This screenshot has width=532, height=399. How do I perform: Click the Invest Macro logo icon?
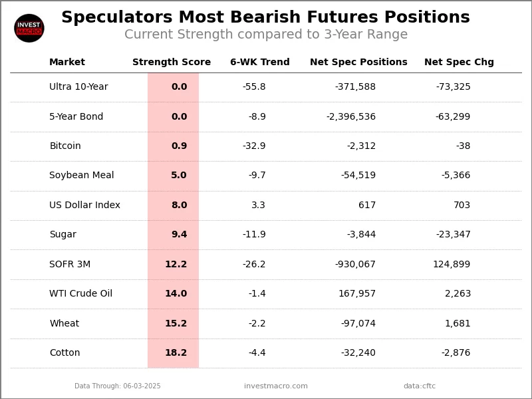point(29,28)
